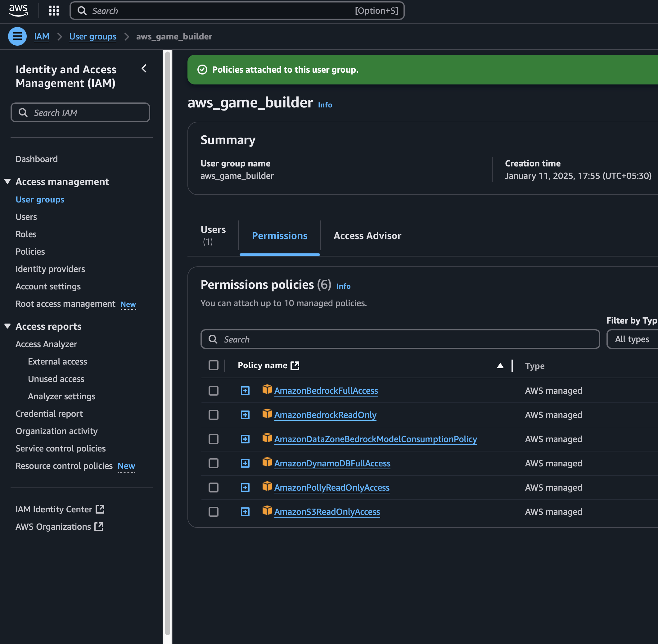
Task: Click the plus icon beside AmazonBedrockFullAccess
Action: tap(245, 391)
